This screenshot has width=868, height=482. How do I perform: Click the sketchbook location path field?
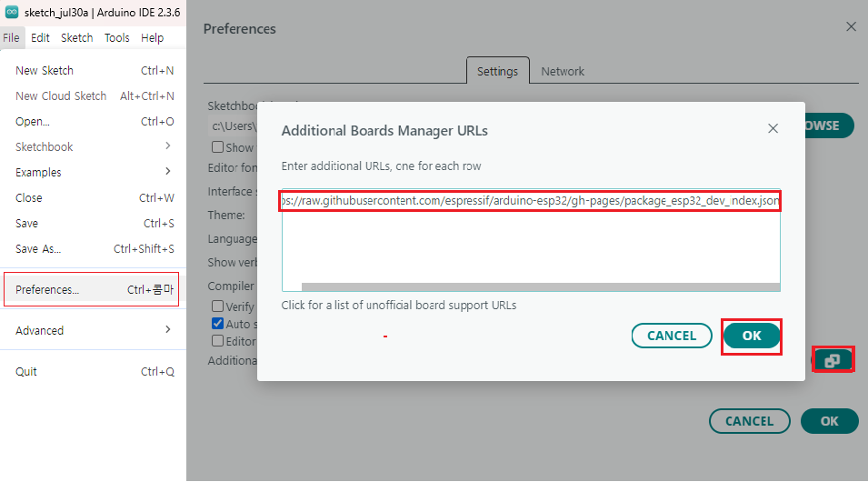(x=234, y=126)
